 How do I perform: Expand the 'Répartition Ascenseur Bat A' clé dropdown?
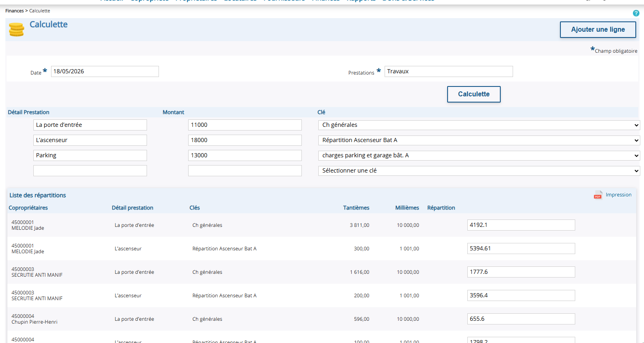[x=479, y=140]
